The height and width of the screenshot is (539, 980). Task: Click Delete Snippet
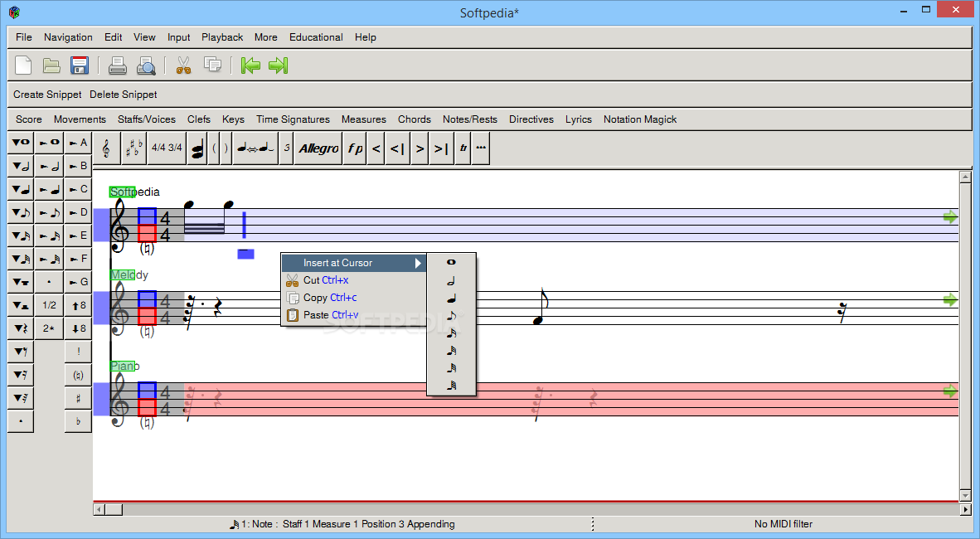point(124,95)
